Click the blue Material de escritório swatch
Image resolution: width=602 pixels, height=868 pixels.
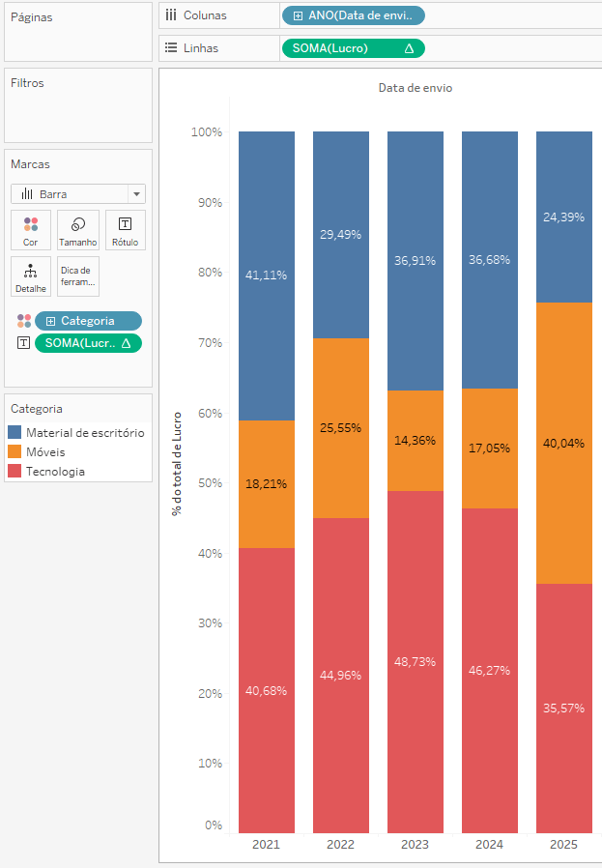click(x=14, y=433)
